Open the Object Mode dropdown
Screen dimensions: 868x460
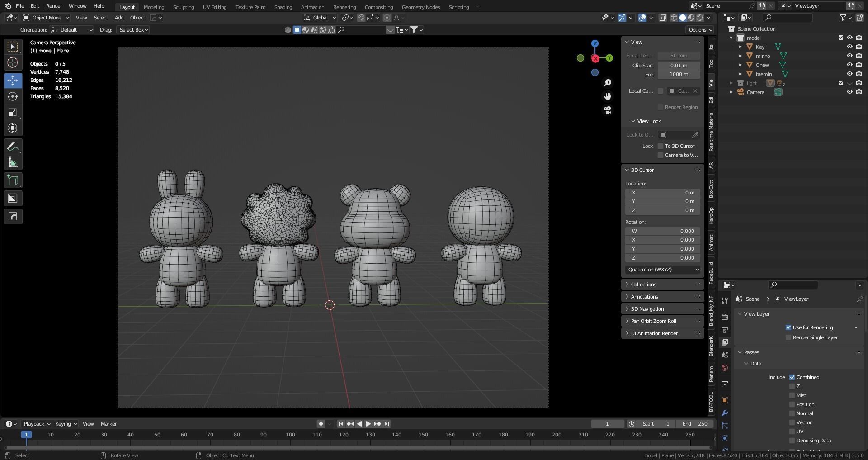46,18
